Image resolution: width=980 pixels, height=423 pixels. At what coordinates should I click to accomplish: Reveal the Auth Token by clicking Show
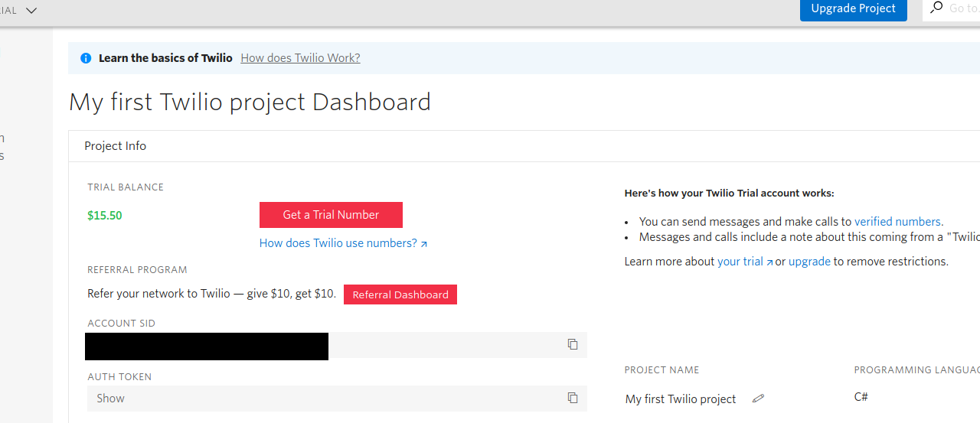(111, 399)
